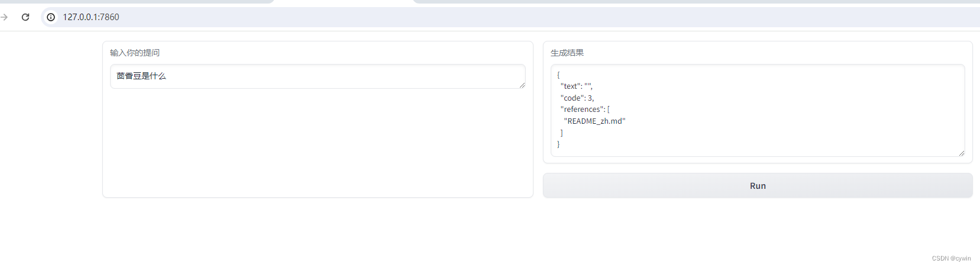Click the "text": "" line in output

pyautogui.click(x=577, y=86)
